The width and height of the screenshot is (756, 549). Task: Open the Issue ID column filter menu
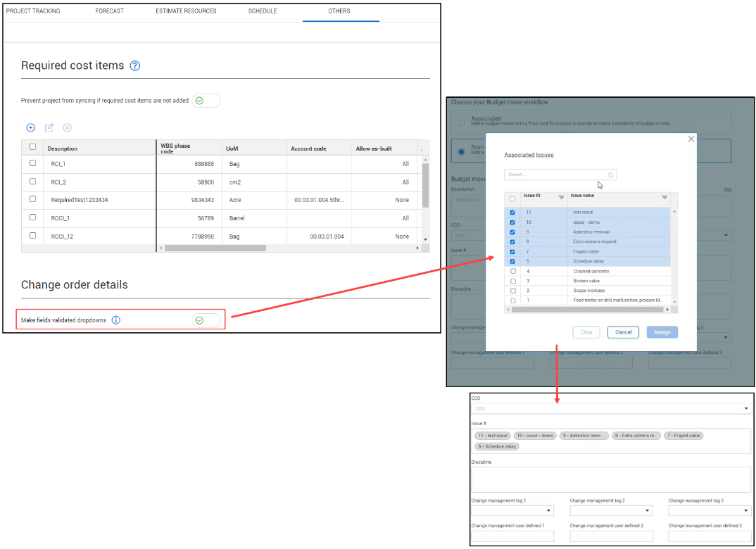(x=561, y=197)
